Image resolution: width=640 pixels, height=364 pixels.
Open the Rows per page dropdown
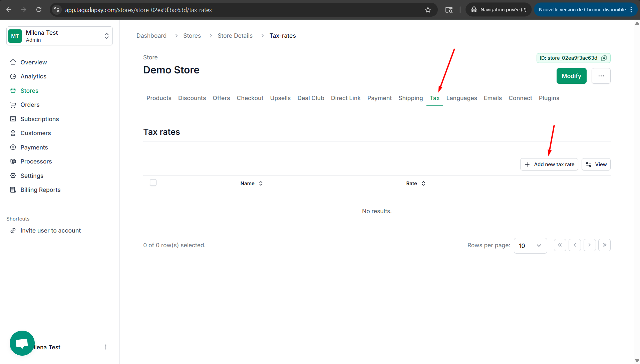click(530, 246)
